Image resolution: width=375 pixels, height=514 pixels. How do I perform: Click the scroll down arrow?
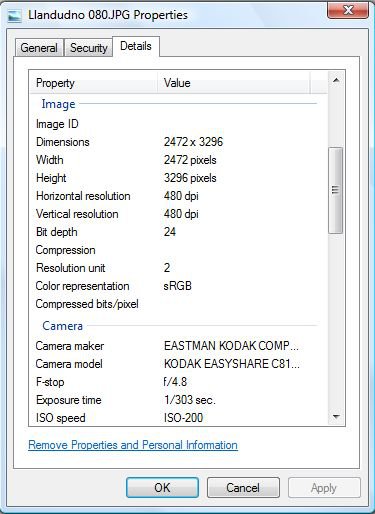336,416
